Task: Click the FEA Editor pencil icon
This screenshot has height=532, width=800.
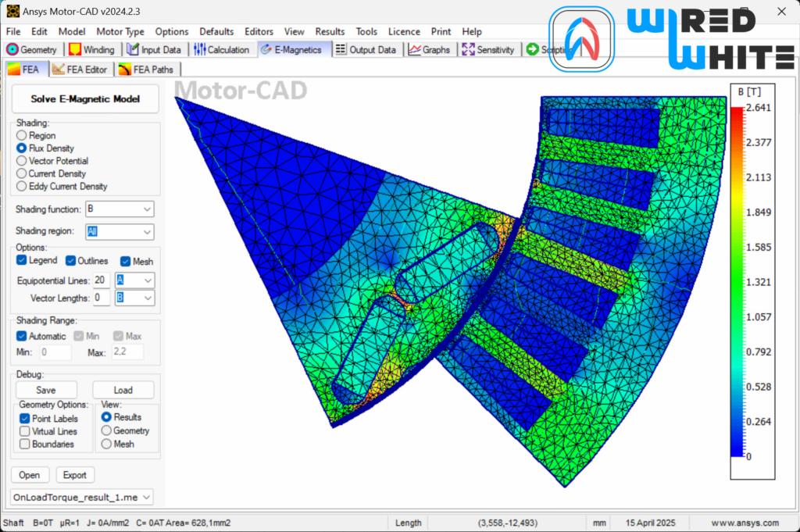Action: (x=58, y=69)
